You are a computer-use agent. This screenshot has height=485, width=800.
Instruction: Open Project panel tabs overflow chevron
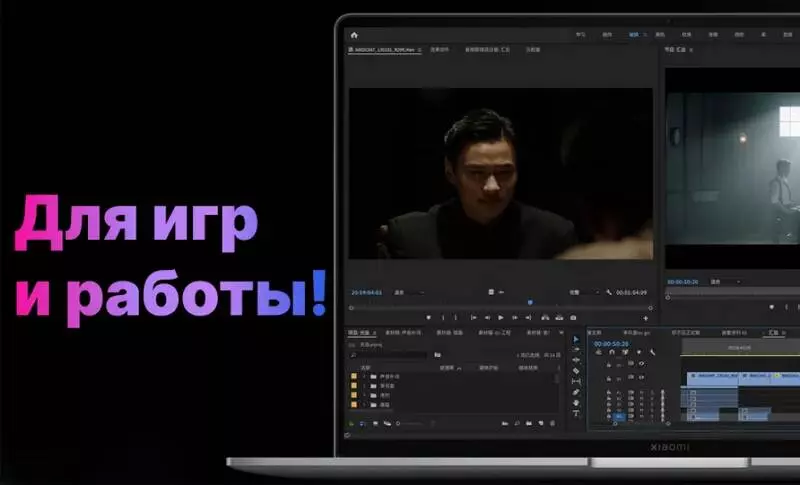point(562,333)
